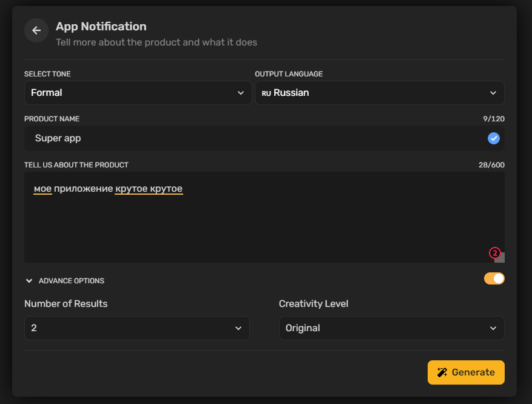
Task: Click the red spellcheck counter badge
Action: pos(494,253)
